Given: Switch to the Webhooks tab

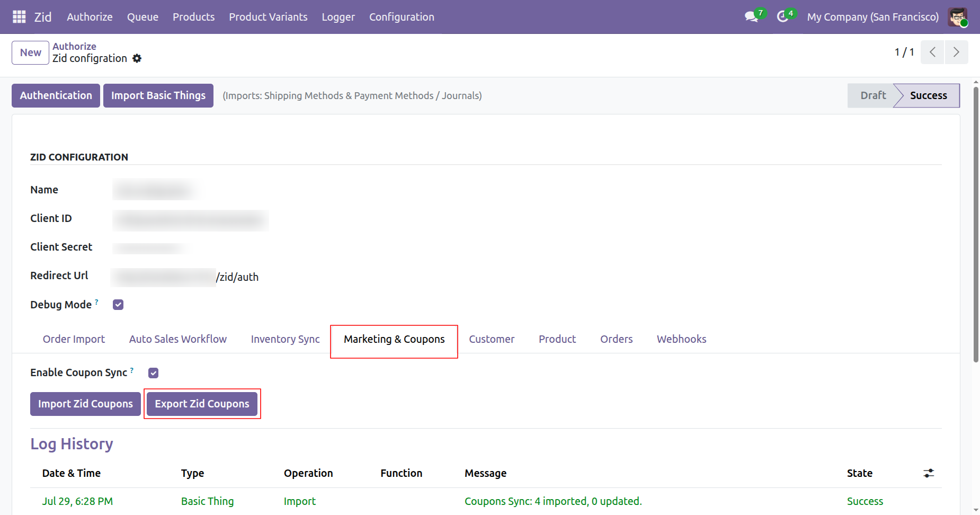Looking at the screenshot, I should tap(682, 339).
